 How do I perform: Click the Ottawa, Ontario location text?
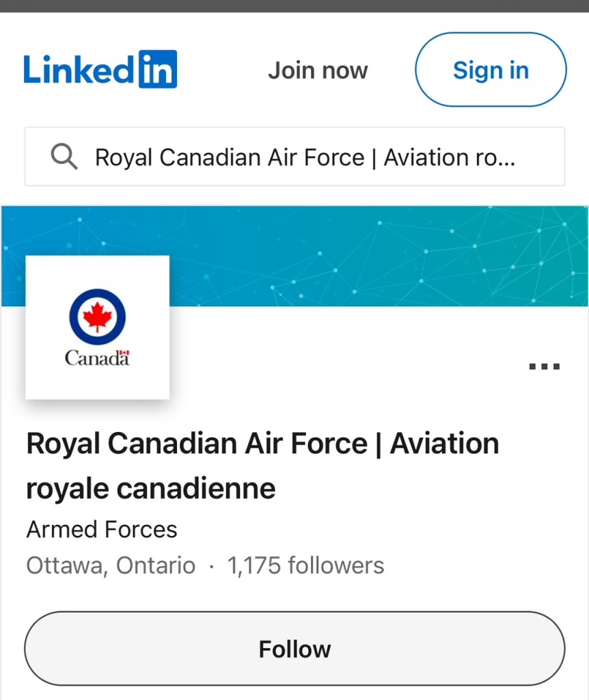tap(111, 566)
